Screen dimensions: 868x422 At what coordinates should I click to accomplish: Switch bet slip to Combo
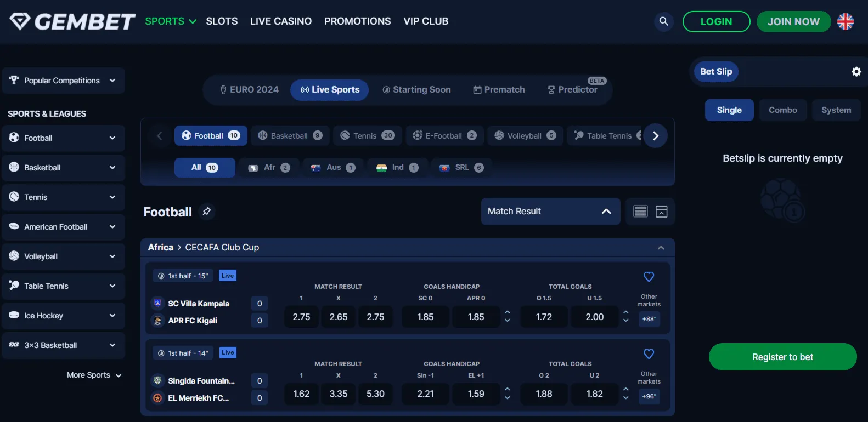pyautogui.click(x=783, y=110)
